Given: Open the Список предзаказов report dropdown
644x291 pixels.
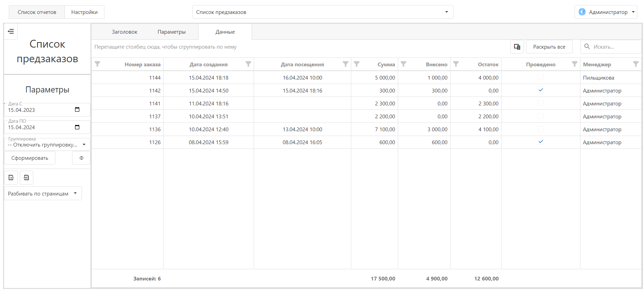Looking at the screenshot, I should [x=323, y=12].
